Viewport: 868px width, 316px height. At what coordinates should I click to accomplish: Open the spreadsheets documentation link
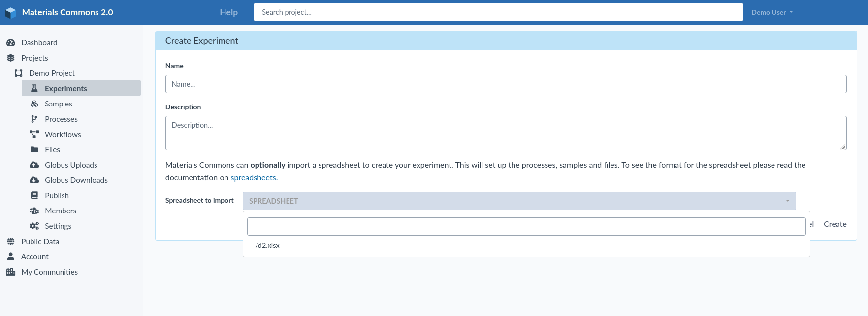point(254,178)
